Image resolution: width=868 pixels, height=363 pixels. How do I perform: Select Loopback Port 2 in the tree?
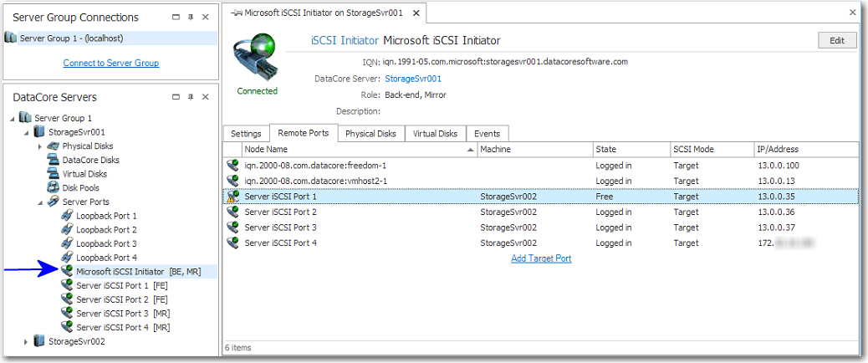pyautogui.click(x=106, y=230)
